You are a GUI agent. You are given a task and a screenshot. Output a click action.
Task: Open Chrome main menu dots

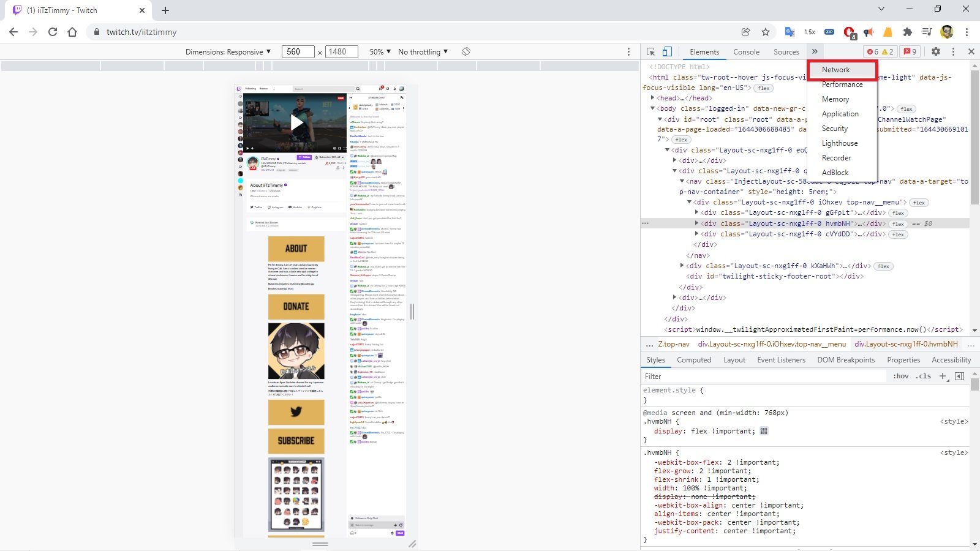point(967,32)
